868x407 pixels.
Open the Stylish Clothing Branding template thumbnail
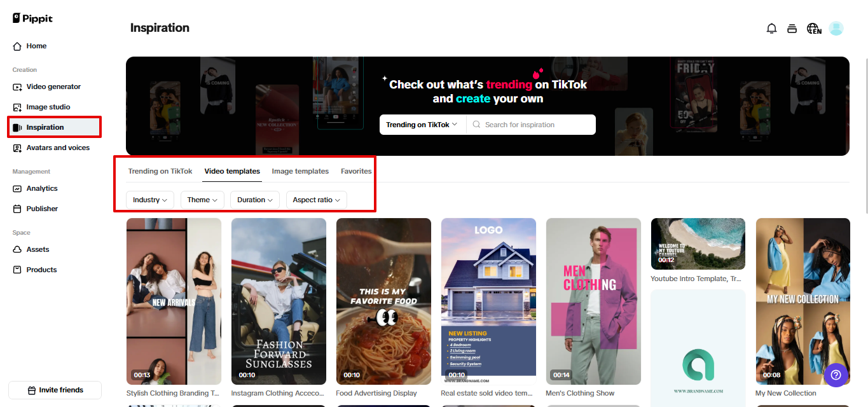coord(174,301)
